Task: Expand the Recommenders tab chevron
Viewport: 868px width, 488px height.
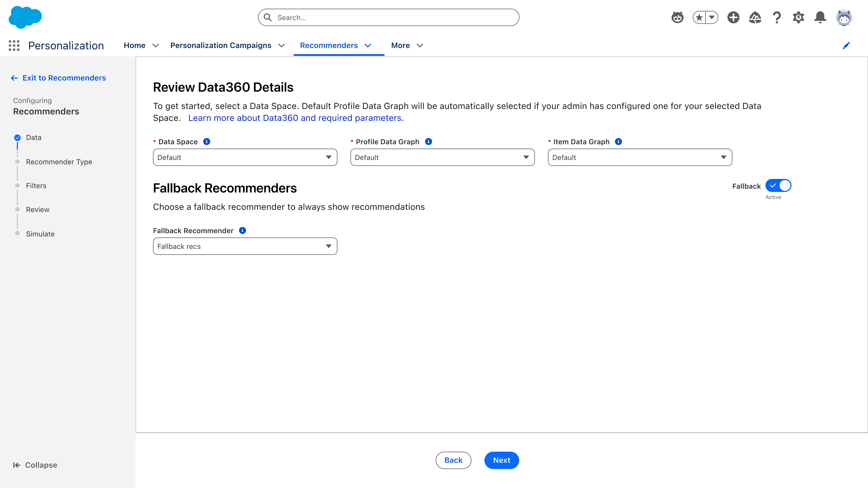Action: (x=368, y=46)
